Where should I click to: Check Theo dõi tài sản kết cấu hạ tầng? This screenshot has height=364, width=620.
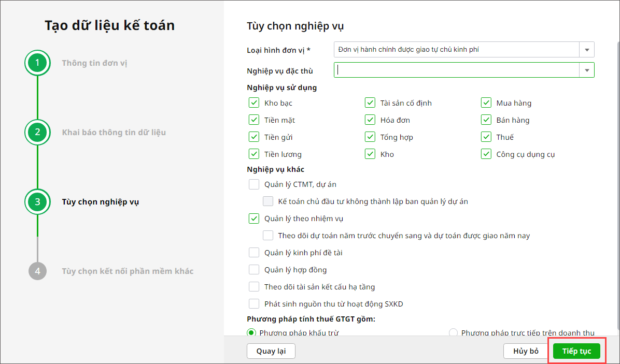pyautogui.click(x=254, y=287)
